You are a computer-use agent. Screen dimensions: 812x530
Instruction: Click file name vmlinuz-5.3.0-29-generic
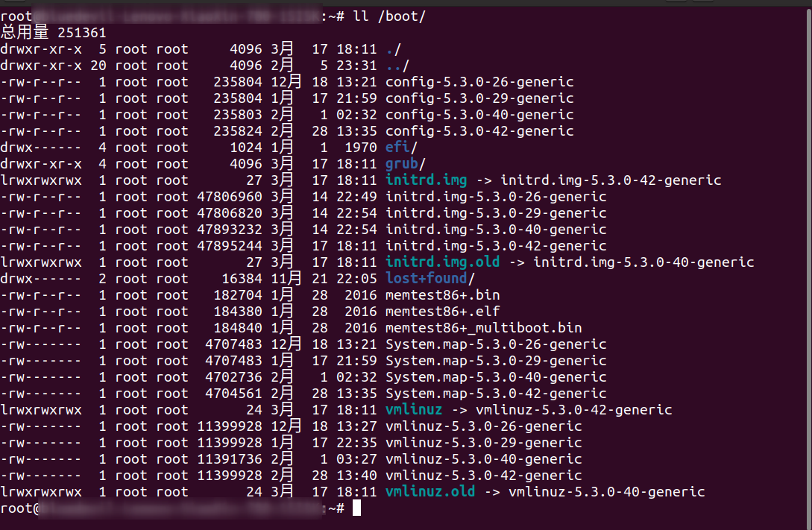(484, 443)
